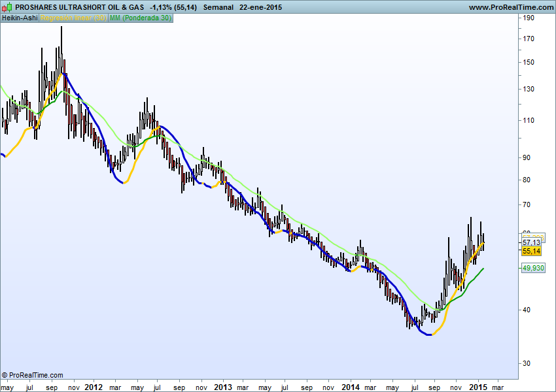Click the 110 level on price axis

tap(529, 121)
